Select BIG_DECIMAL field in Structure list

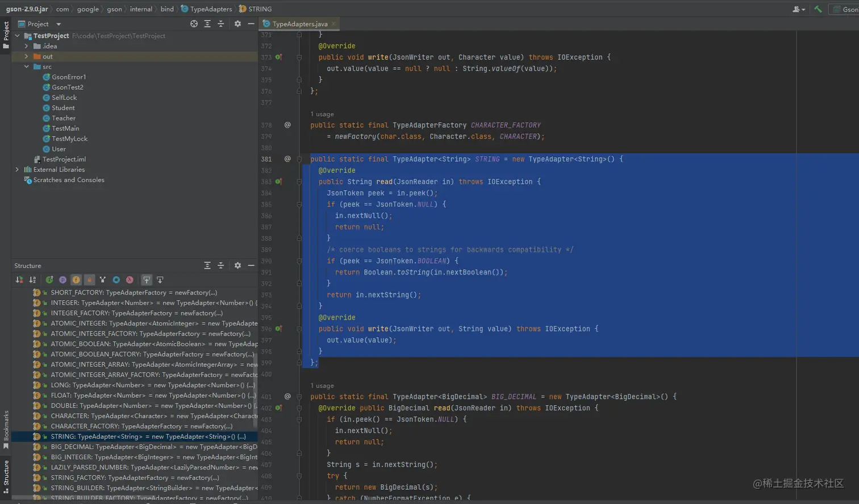(x=135, y=447)
